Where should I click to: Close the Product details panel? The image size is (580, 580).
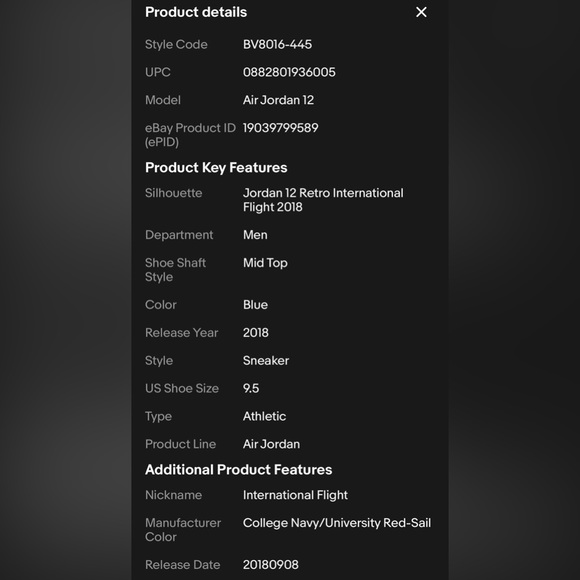pyautogui.click(x=421, y=12)
